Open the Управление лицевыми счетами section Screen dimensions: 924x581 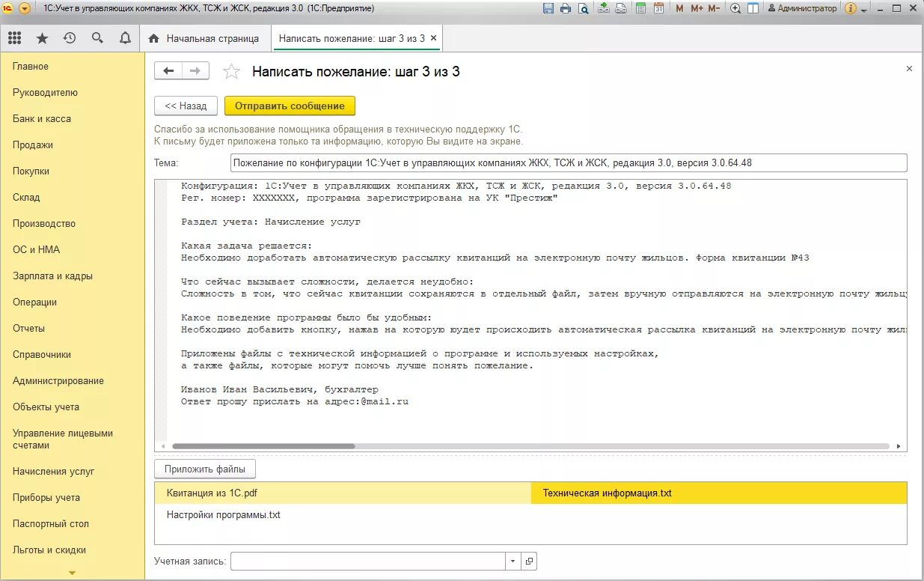tap(63, 439)
